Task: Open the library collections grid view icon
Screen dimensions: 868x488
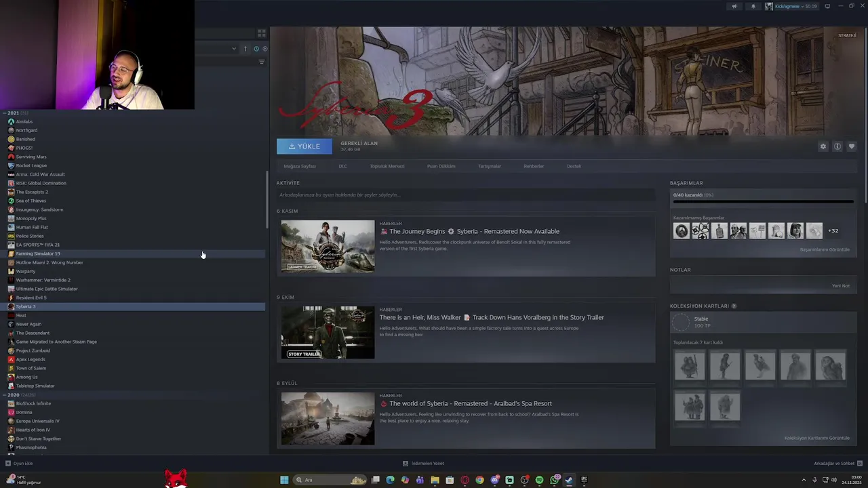Action: click(x=262, y=33)
